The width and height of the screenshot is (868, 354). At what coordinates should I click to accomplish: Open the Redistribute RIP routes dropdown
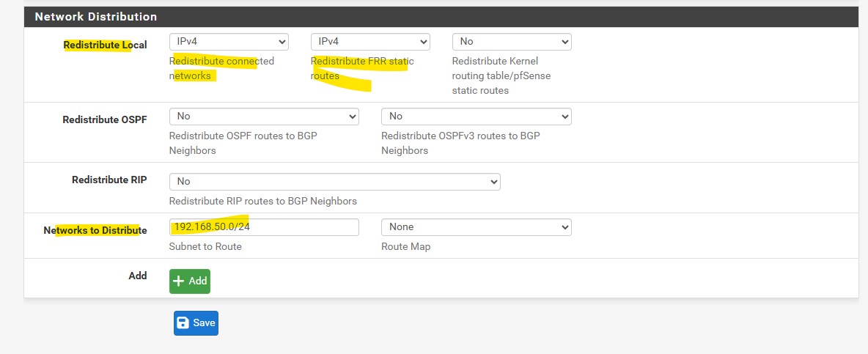click(x=335, y=182)
